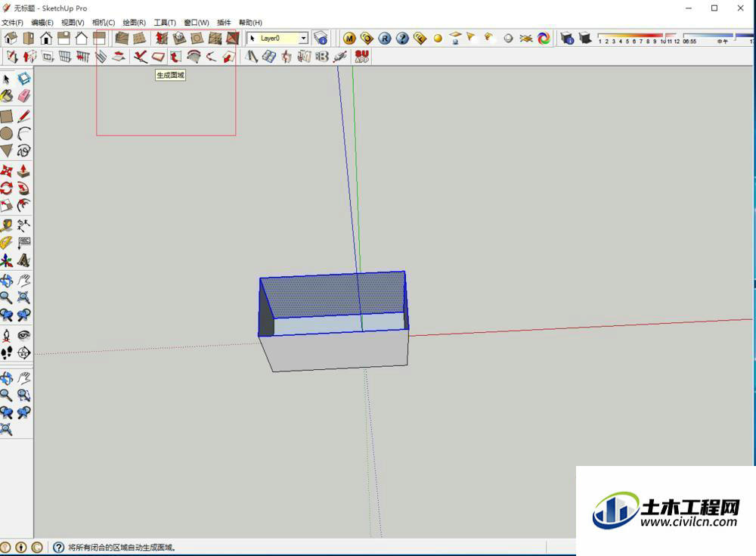Open the 文件(F) menu
Viewport: 756px width, 556px height.
pos(13,23)
